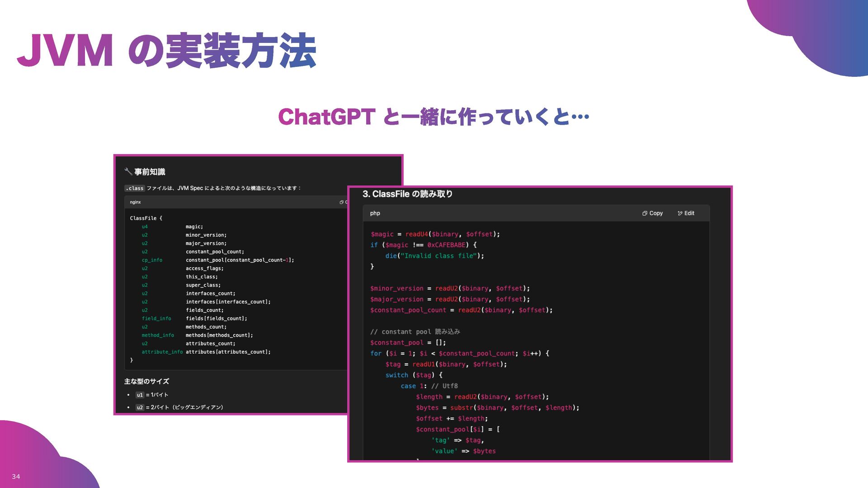868x488 pixels.
Task: Click the Copy button in php code block
Action: (x=652, y=213)
